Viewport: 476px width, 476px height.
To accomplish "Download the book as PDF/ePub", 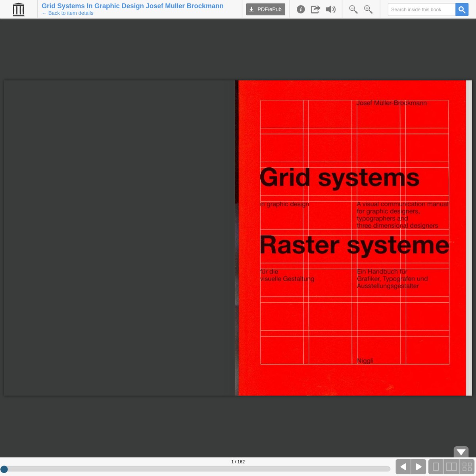I will pos(265,9).
